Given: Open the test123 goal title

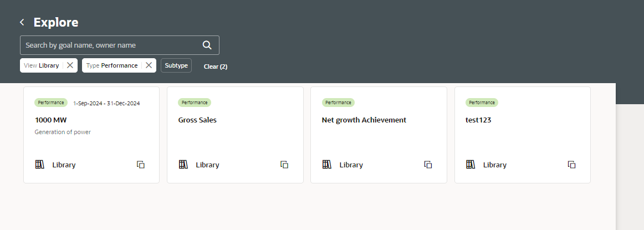Looking at the screenshot, I should tap(478, 120).
